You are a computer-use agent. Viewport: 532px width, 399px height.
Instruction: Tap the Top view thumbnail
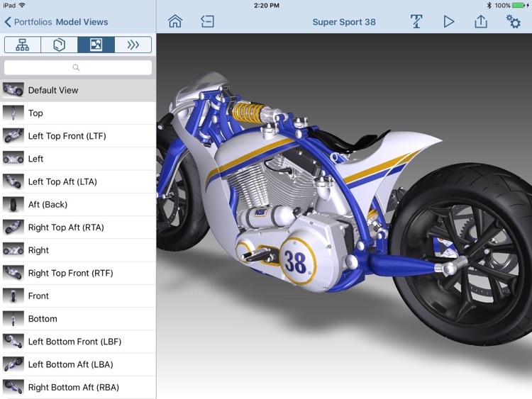click(13, 113)
